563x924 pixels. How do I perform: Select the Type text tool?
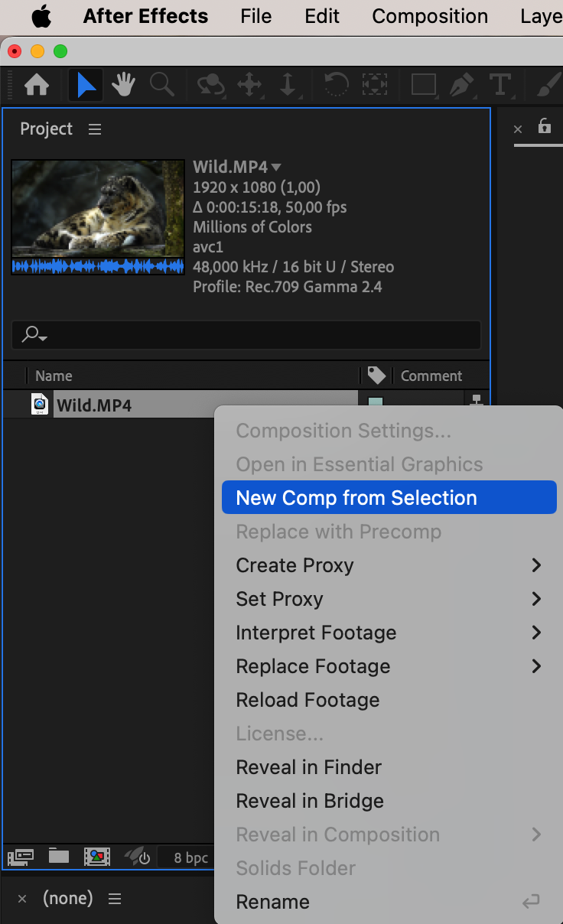500,84
